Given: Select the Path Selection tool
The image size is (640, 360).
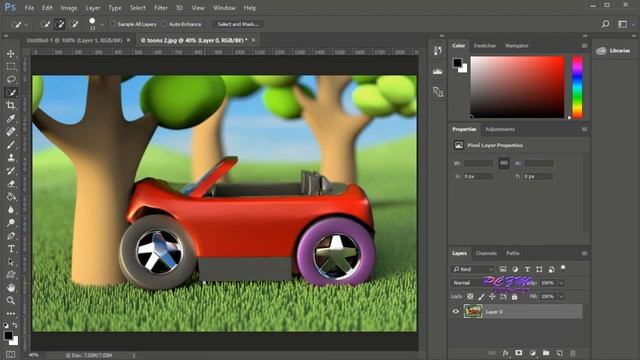Looking at the screenshot, I should [11, 262].
